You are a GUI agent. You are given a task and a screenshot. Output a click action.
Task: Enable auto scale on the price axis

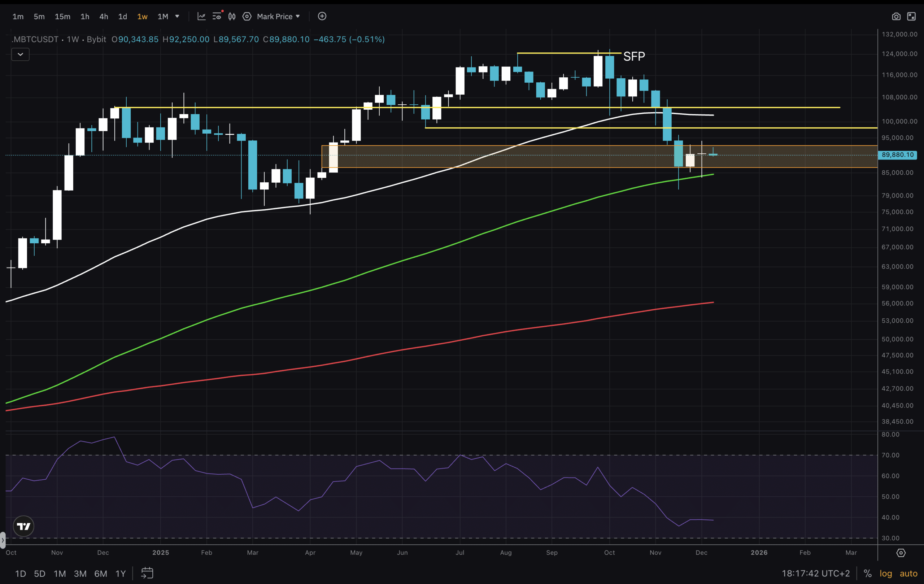pos(908,573)
